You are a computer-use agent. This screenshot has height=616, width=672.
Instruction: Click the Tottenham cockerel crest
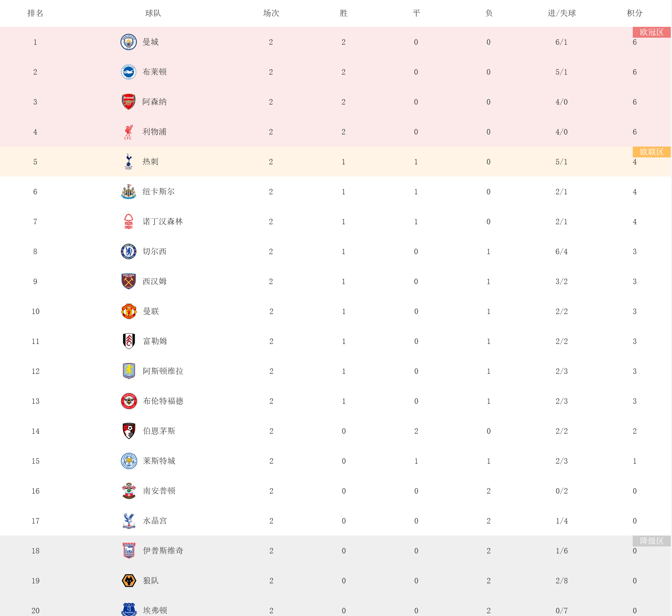tap(128, 162)
